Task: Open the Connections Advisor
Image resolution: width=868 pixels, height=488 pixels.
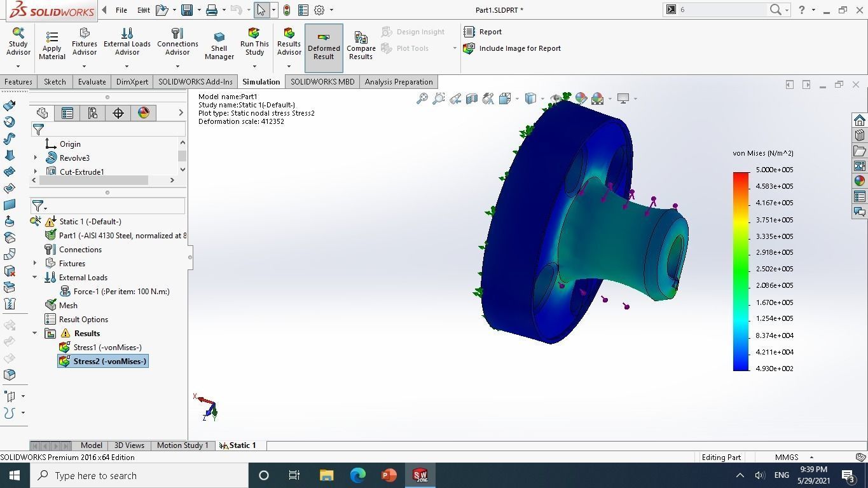Action: (177, 42)
